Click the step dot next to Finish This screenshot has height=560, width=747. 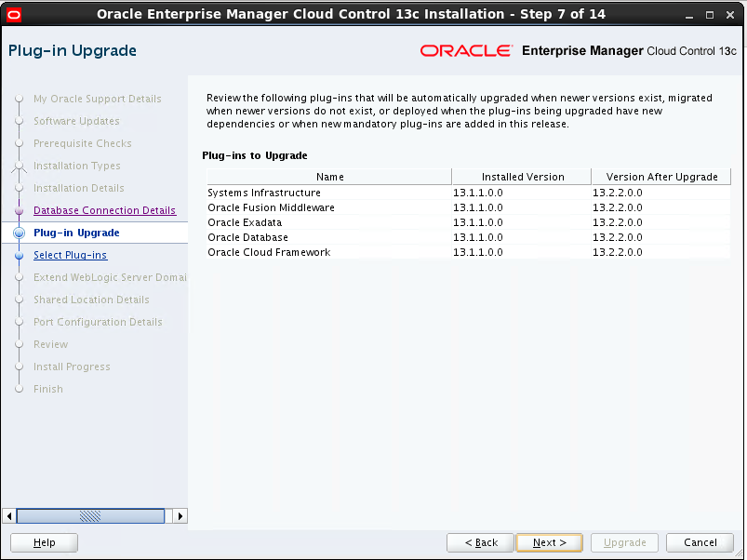pyautogui.click(x=20, y=389)
